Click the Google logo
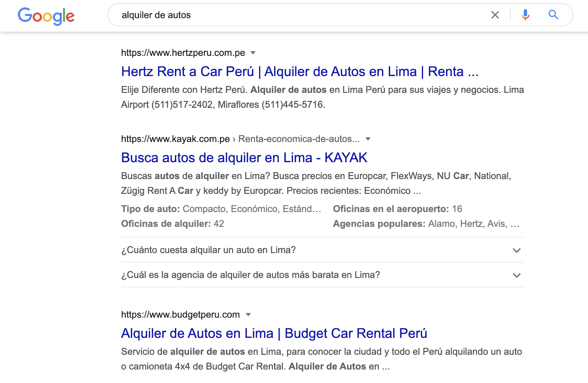588x383 pixels. [46, 16]
